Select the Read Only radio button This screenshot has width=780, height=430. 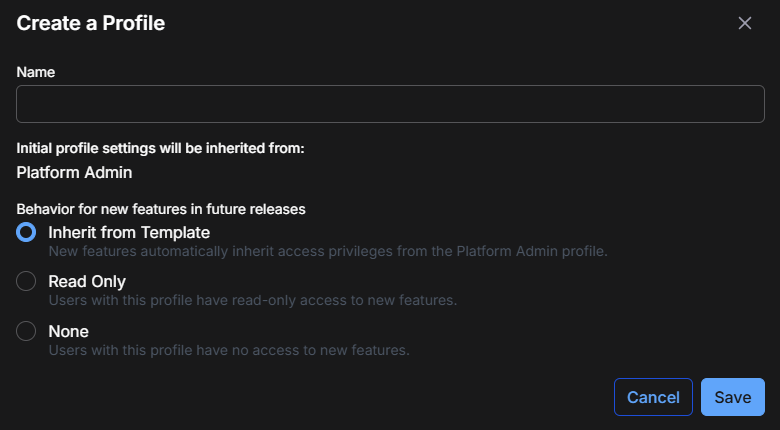(27, 282)
